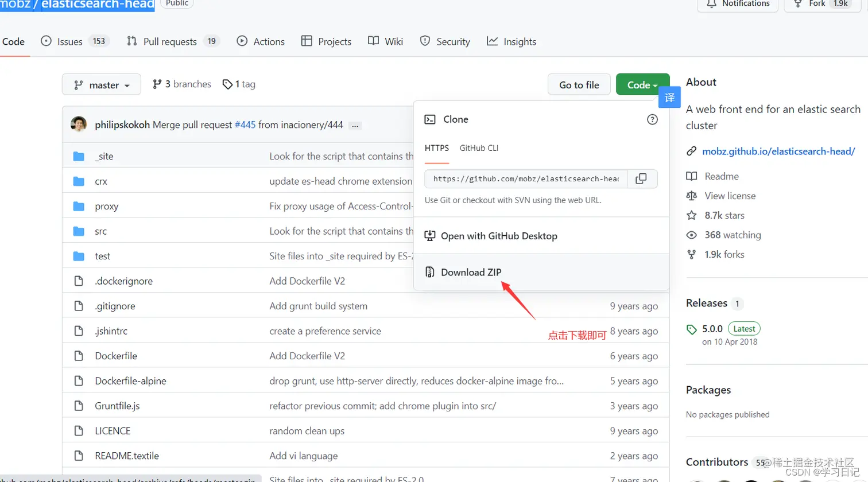Image resolution: width=868 pixels, height=482 pixels.
Task: Open mobz.github.io/elasticsearch-head/ link
Action: point(778,151)
